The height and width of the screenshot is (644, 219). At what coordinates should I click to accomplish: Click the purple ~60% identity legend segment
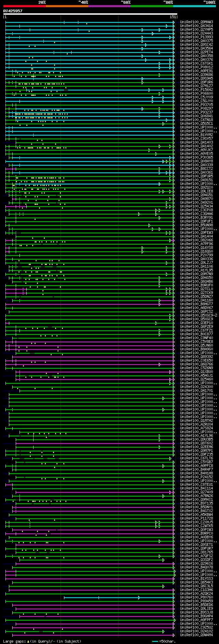click(x=109, y=6)
